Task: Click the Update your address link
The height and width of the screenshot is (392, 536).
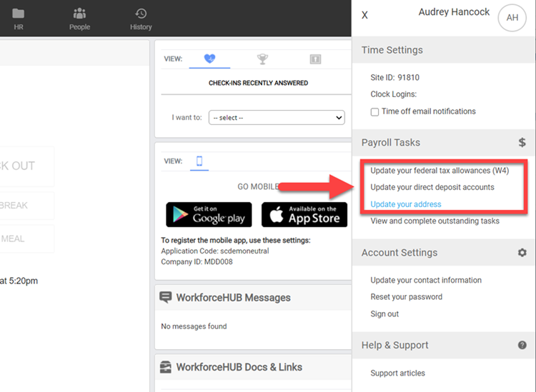Action: 405,204
